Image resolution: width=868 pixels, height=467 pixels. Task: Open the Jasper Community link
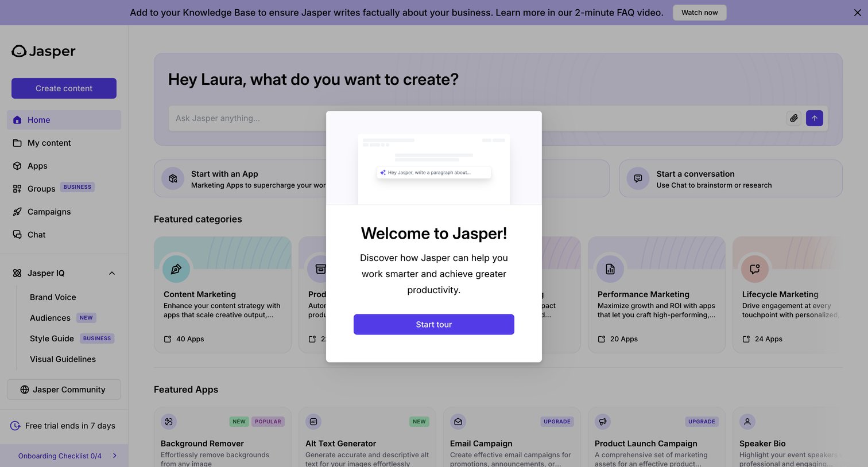coord(64,390)
